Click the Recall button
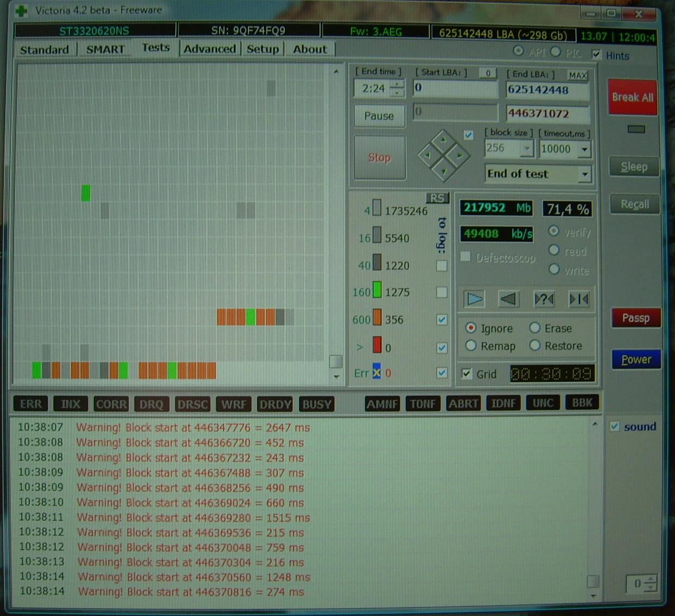Viewport: 675px width, 616px height. click(x=634, y=204)
